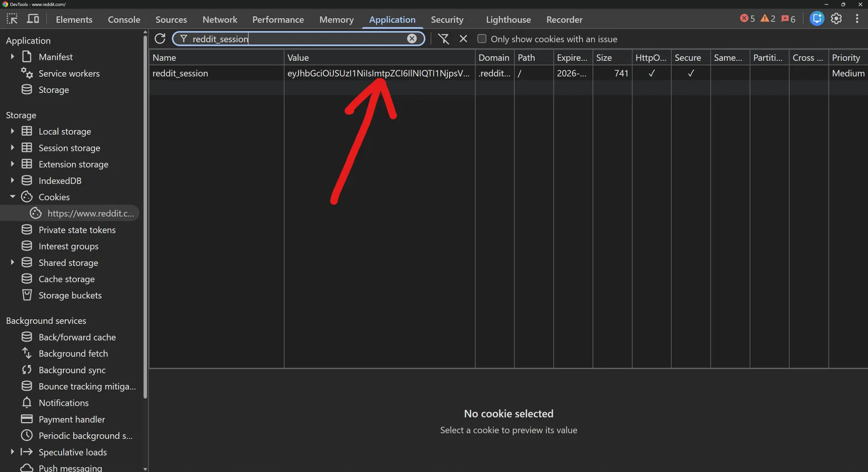Select the reddit_session cookie row

click(509, 73)
